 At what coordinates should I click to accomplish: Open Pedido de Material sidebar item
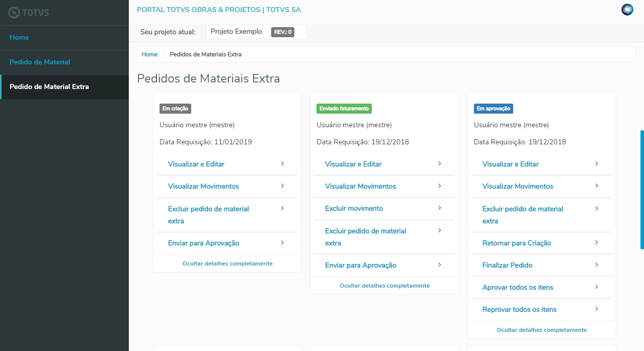(64, 62)
